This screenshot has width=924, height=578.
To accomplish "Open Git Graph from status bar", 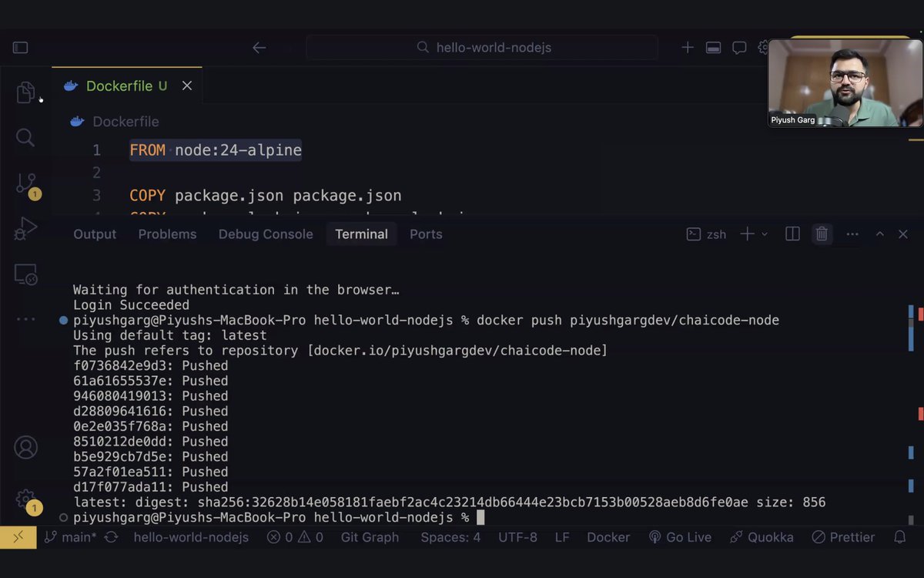I will pos(370,537).
